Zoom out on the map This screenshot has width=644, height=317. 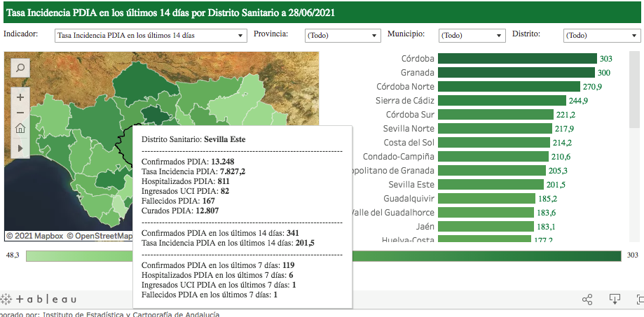pos(20,113)
